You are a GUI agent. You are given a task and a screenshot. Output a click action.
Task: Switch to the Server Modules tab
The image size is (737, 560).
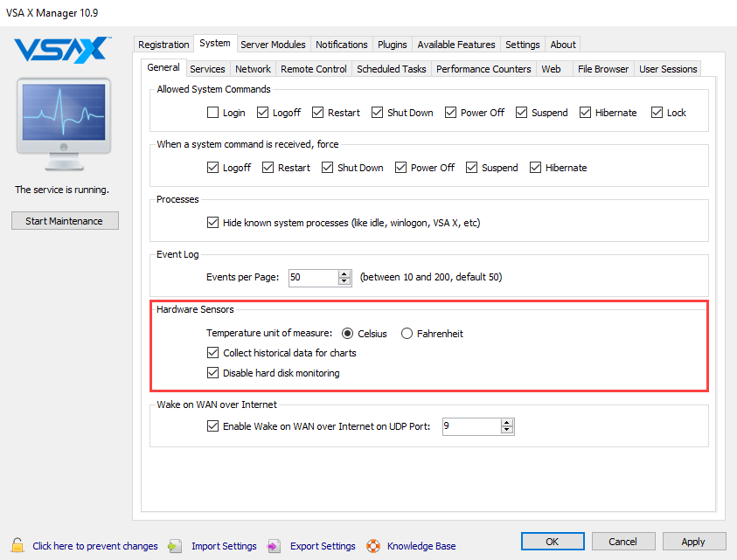(273, 45)
